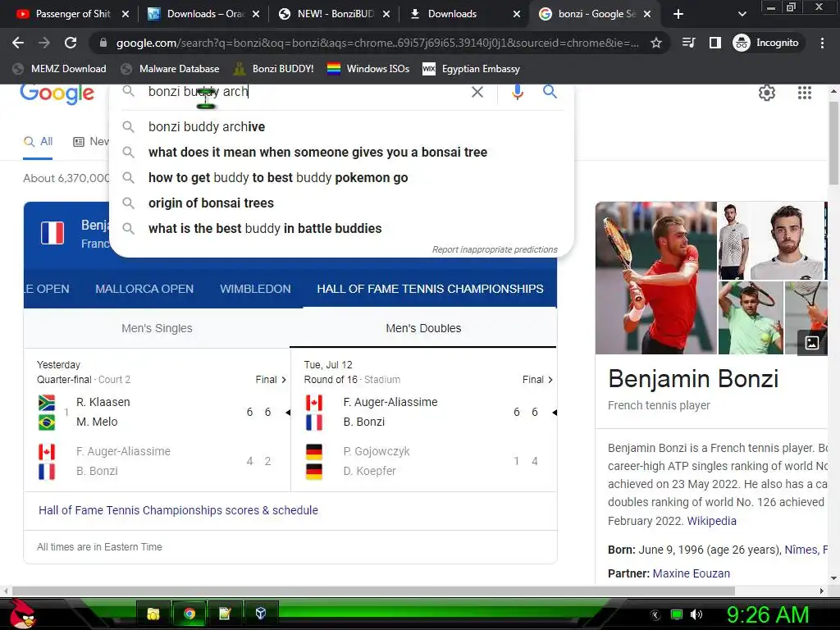Open VirtualBox cube icon on taskbar
This screenshot has height=630, width=840.
pos(261,614)
